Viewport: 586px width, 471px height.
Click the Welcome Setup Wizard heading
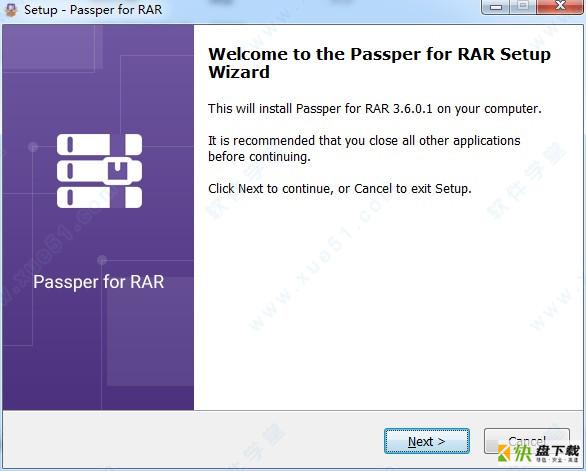[x=379, y=63]
